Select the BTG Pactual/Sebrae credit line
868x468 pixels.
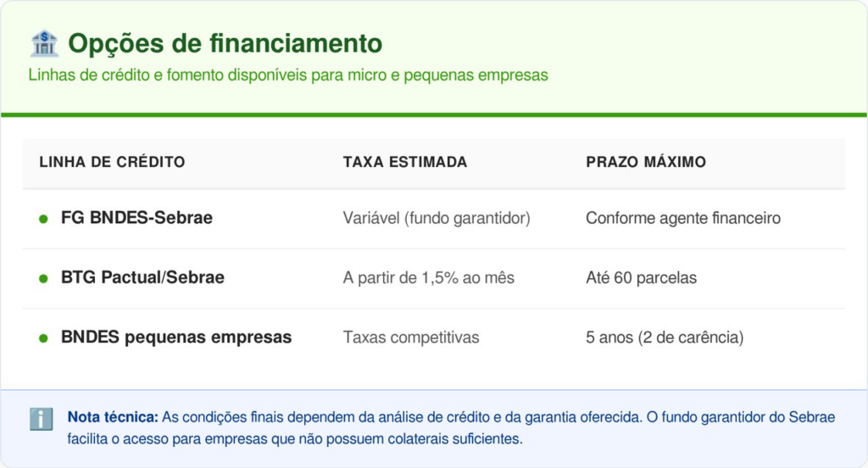tap(142, 277)
